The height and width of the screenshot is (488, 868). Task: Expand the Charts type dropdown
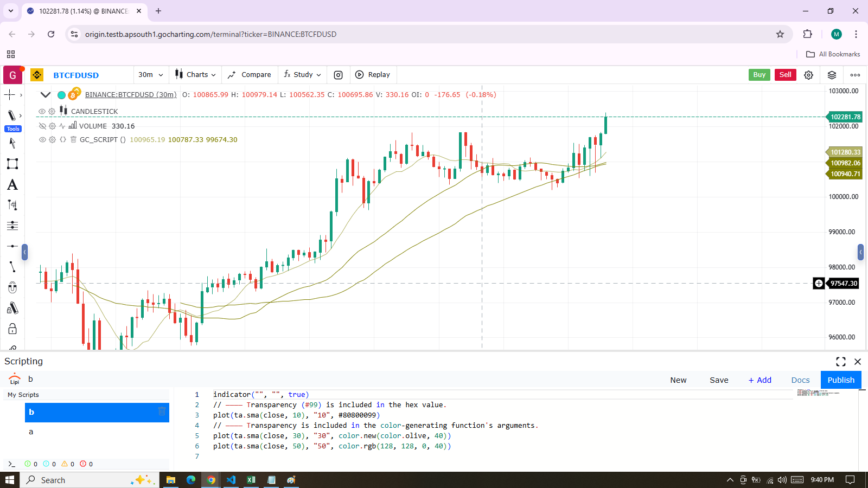coord(195,75)
